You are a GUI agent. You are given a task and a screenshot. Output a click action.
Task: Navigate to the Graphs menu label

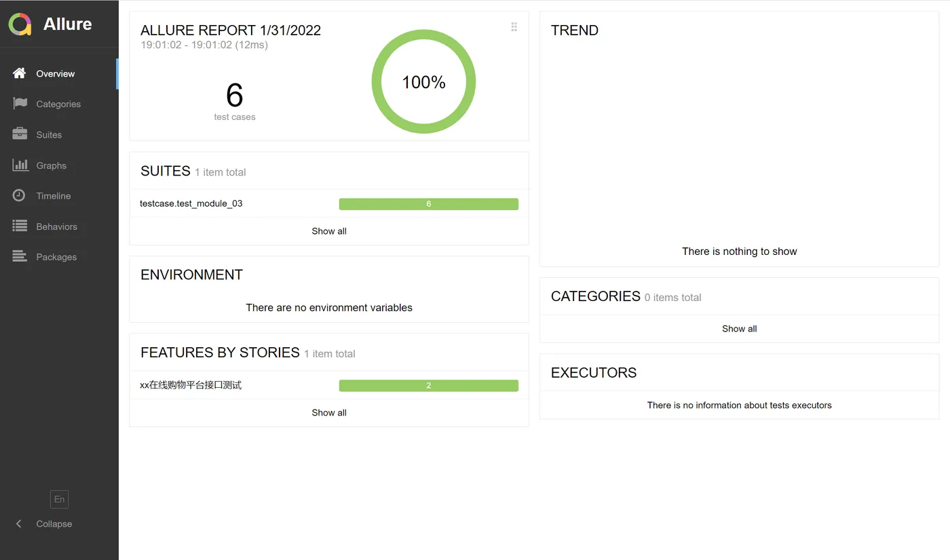pos(52,165)
